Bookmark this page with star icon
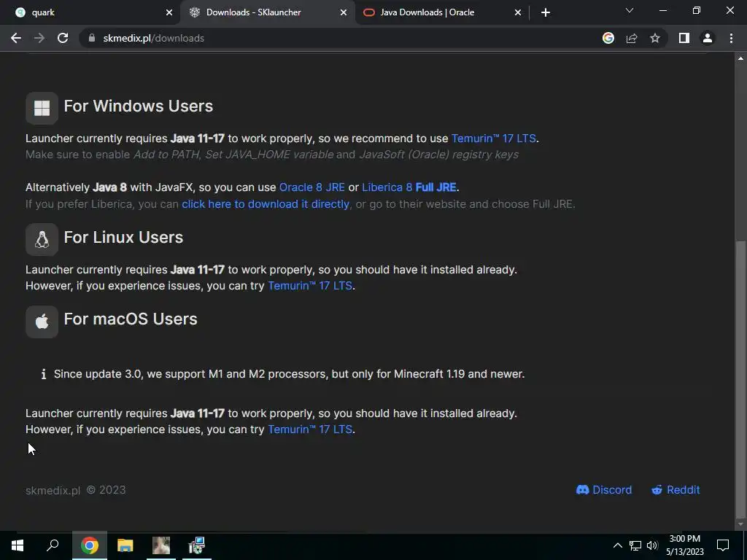This screenshot has width=747, height=560. tap(655, 38)
